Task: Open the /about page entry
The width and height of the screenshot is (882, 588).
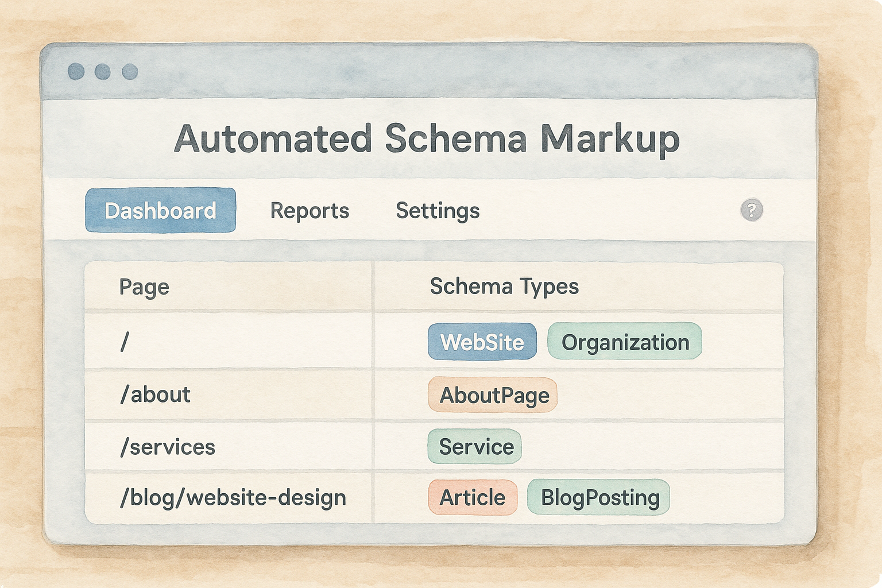Action: (155, 395)
